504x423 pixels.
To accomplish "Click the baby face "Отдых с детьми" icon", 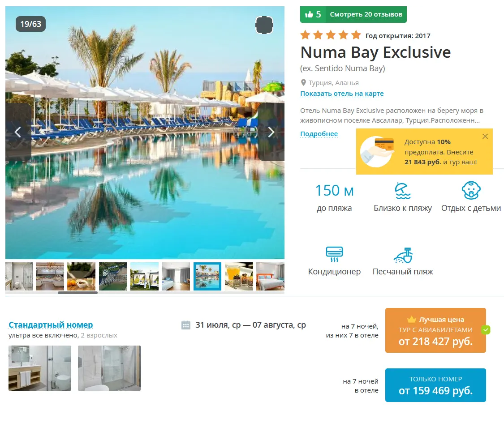I will tap(471, 191).
